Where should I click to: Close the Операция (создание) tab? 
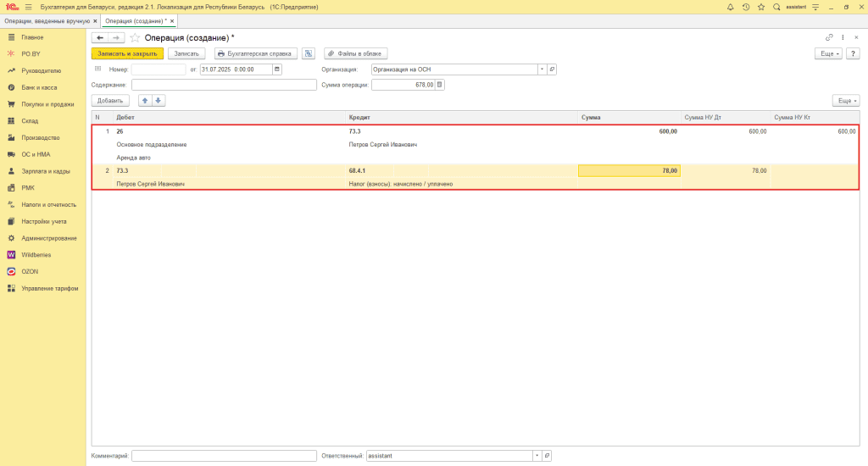click(x=172, y=20)
